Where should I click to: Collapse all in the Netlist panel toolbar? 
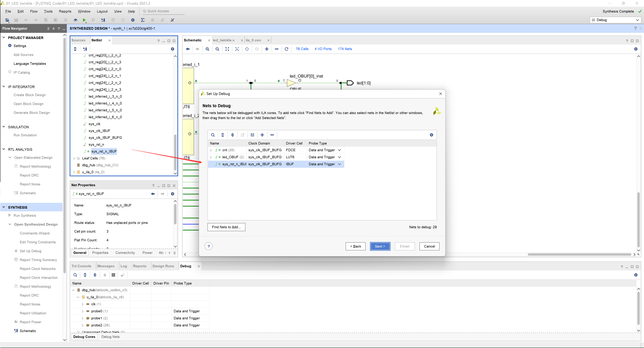click(x=75, y=49)
